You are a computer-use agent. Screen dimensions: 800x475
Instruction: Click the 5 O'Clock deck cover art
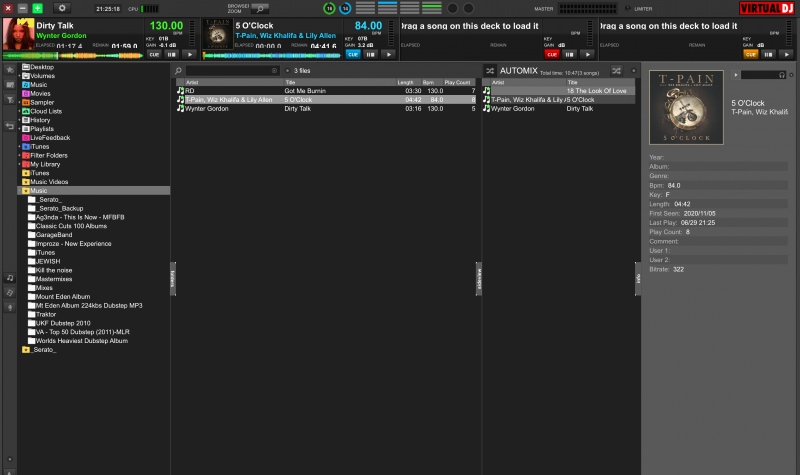218,34
